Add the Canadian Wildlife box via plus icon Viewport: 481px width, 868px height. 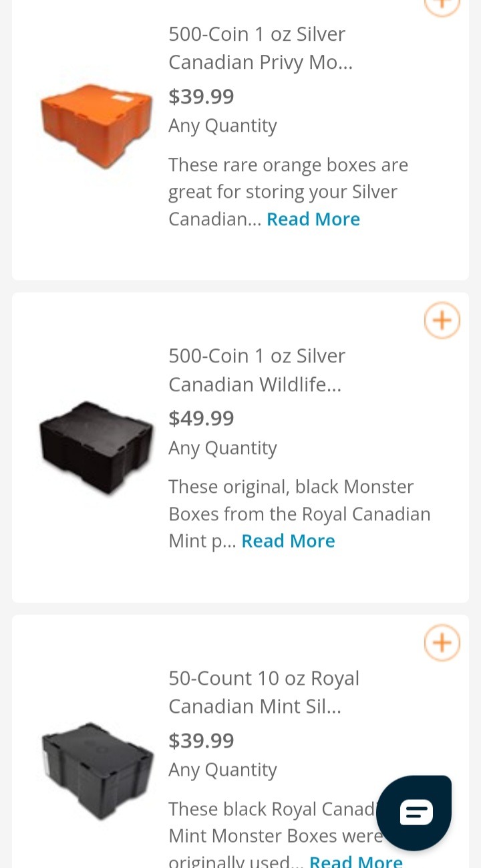pos(442,321)
